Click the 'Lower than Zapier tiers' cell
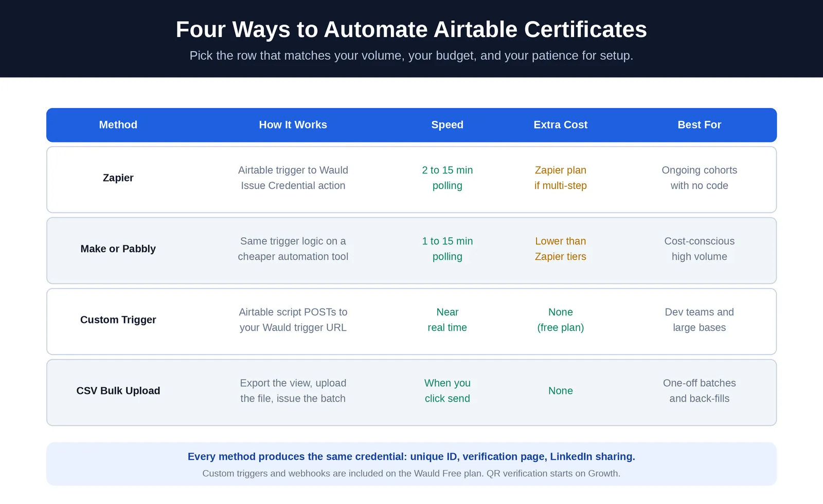 point(561,249)
